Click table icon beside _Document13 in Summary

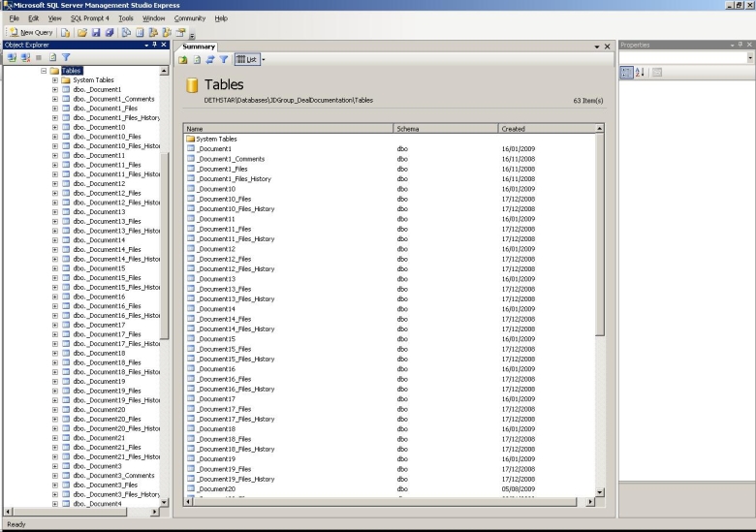click(191, 278)
